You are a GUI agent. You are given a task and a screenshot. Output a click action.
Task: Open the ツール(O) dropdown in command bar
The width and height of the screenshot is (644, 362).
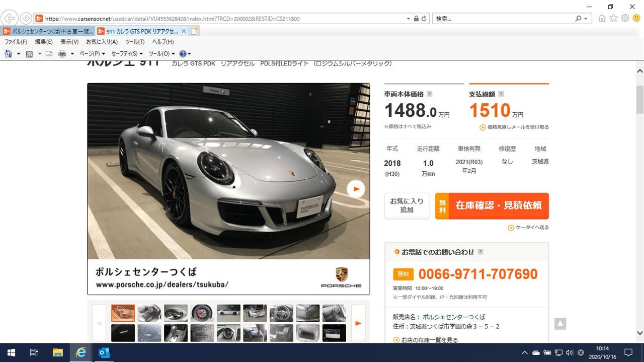coord(162,53)
